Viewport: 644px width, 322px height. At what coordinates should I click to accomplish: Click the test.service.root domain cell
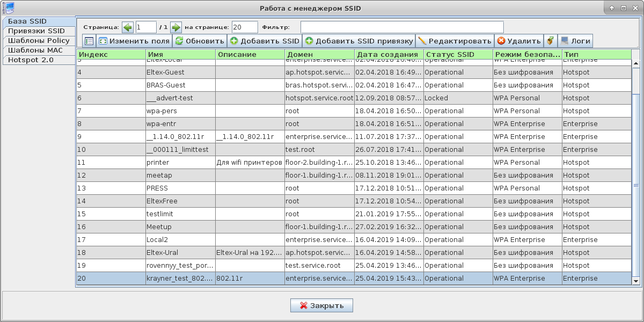click(319, 266)
